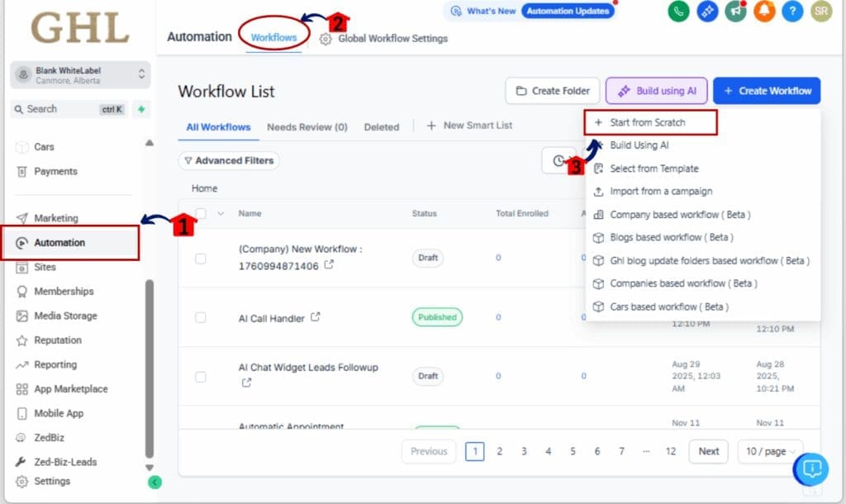Screen dimensions: 846x504
Task: Click page 5 in the pagination
Action: point(573,451)
